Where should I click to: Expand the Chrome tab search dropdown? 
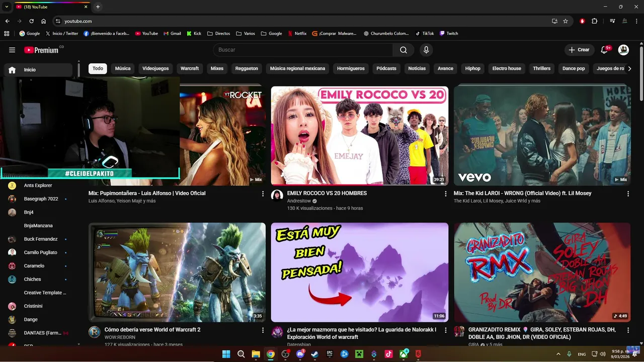pyautogui.click(x=7, y=7)
